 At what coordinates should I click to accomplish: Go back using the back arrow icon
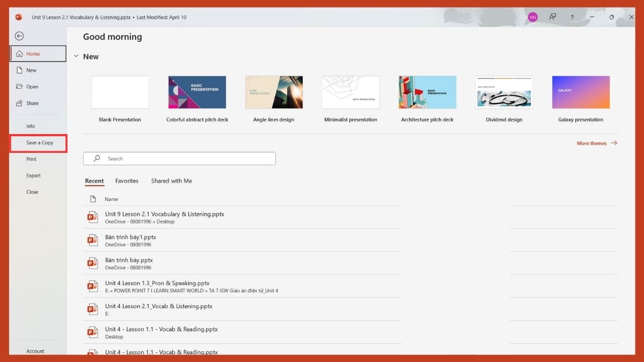pyautogui.click(x=19, y=36)
